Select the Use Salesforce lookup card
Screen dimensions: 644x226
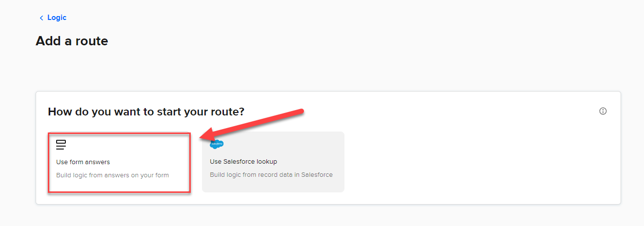click(273, 162)
